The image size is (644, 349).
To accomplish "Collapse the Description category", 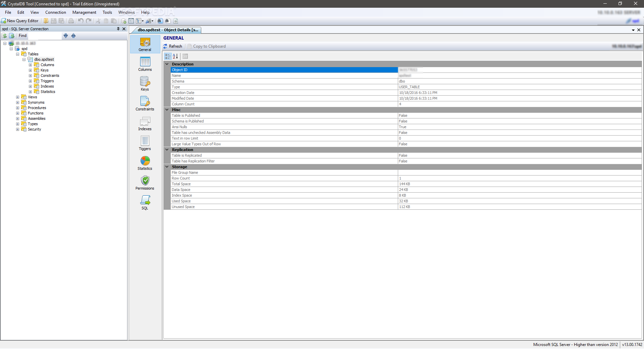I will click(x=167, y=64).
